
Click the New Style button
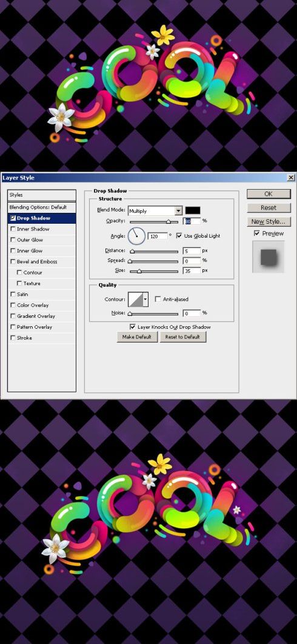tap(269, 222)
